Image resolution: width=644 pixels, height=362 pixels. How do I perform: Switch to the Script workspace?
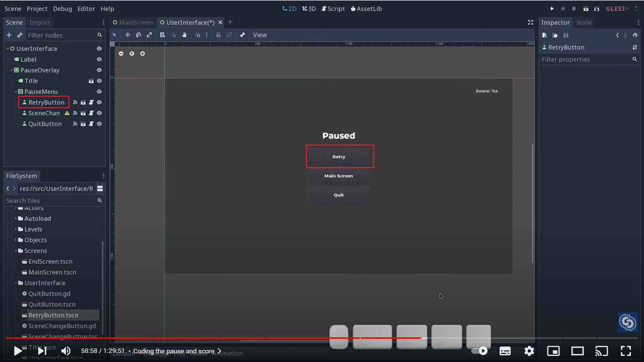tap(333, 9)
